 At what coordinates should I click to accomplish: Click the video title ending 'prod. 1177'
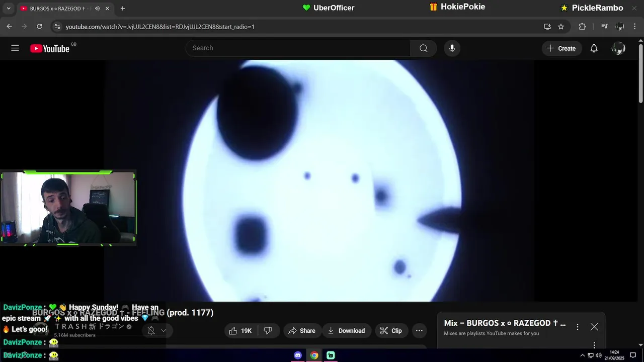click(123, 313)
